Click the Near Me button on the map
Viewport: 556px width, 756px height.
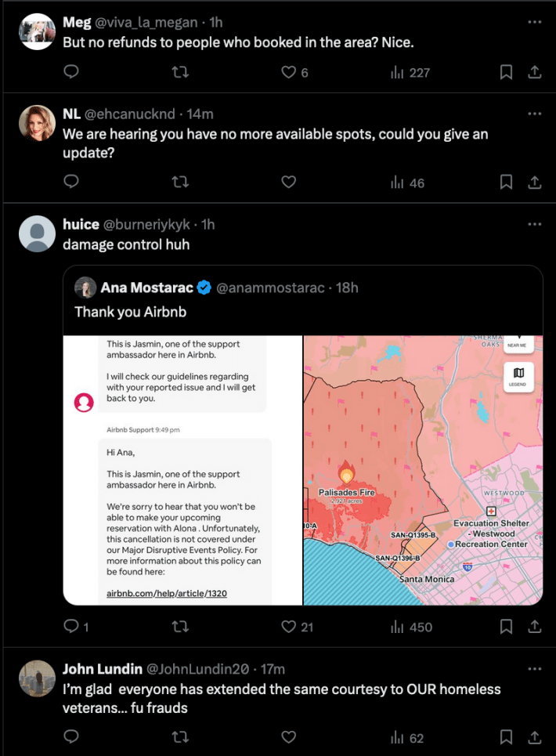(518, 343)
